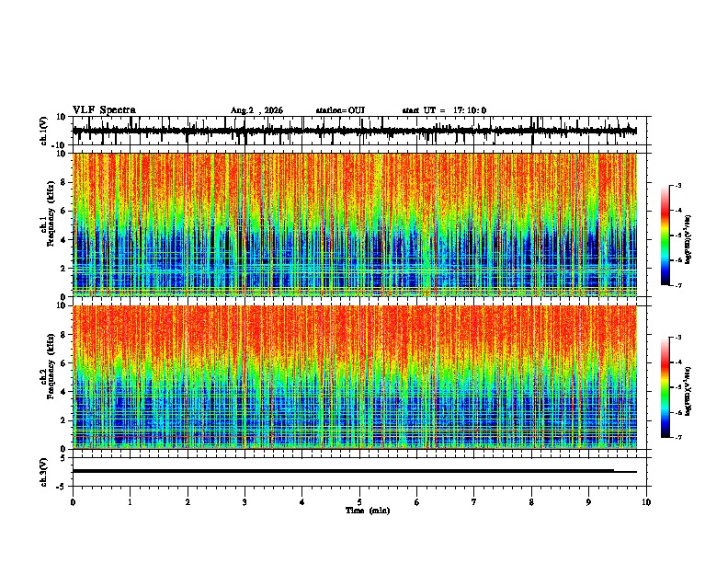This screenshot has height=563, width=728.
Task: Click the "-7" label on ch.1 color scale
Action: tap(677, 285)
